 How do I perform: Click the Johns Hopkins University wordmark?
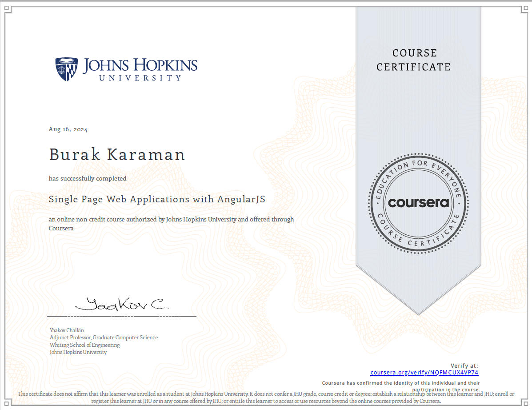pyautogui.click(x=140, y=69)
